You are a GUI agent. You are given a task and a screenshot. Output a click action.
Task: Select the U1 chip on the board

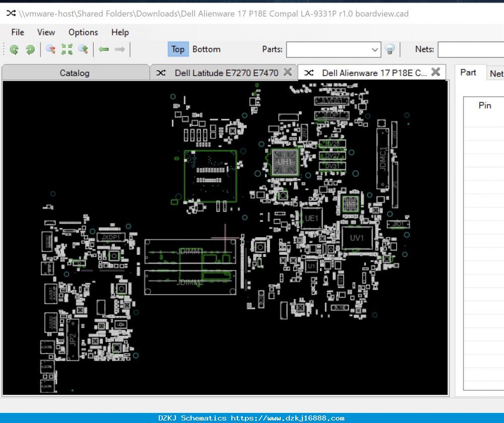pos(311,266)
